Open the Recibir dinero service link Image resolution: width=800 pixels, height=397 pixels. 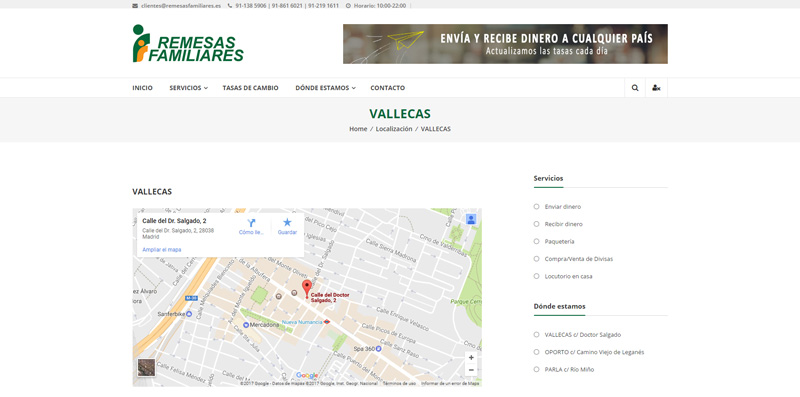564,224
